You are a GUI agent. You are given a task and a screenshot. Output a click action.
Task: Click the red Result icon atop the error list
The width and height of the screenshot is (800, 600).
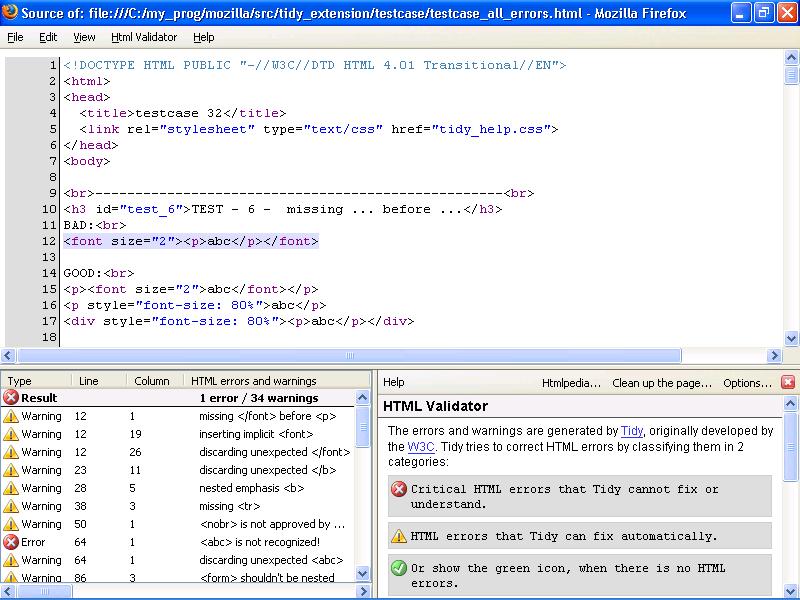[9, 397]
